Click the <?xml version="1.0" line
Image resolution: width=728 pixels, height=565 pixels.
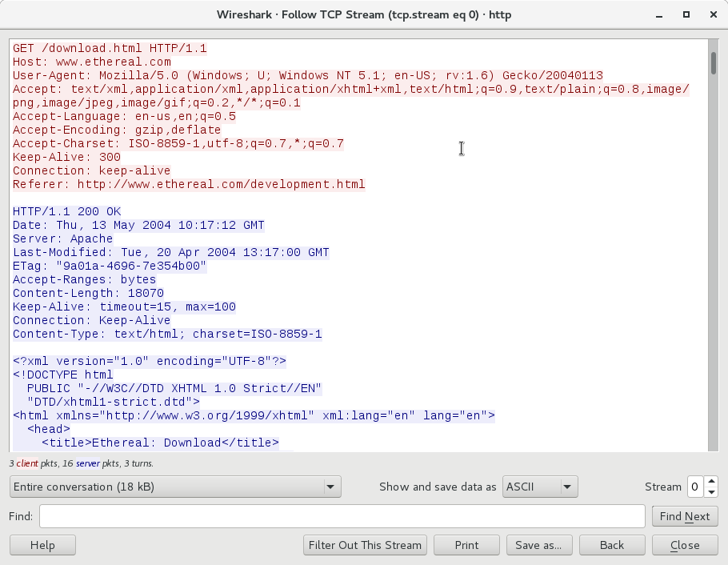coord(150,361)
